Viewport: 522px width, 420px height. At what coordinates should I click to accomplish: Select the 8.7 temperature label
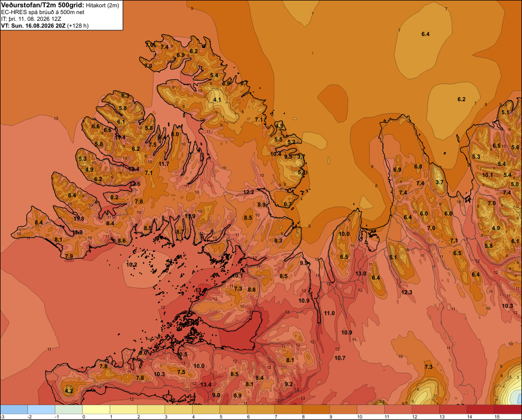[180, 232]
